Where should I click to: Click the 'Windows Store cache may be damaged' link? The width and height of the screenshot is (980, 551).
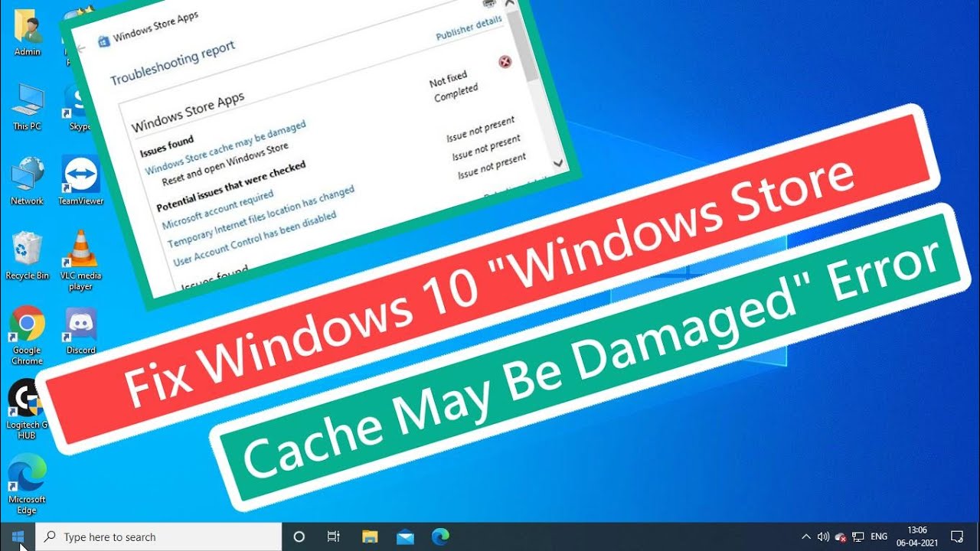point(225,148)
